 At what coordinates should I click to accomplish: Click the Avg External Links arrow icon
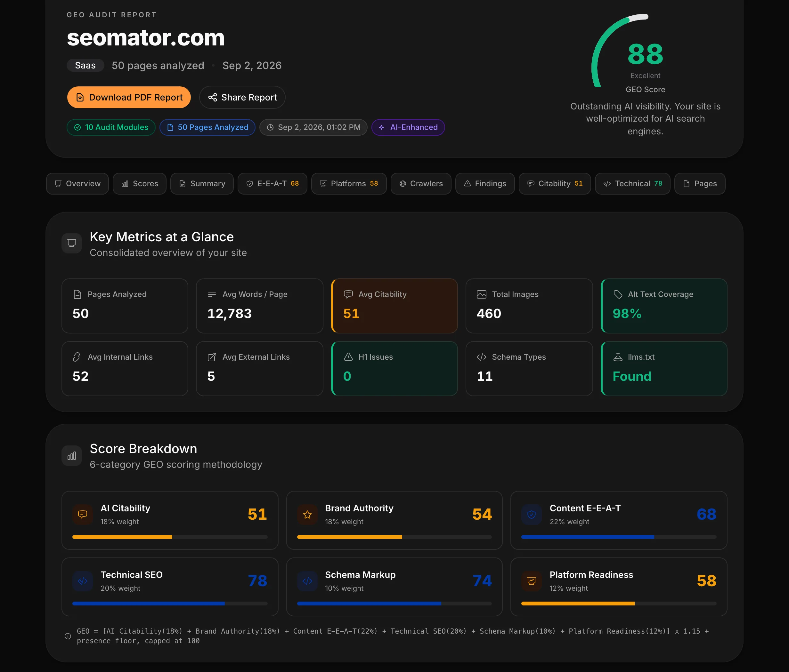point(212,357)
